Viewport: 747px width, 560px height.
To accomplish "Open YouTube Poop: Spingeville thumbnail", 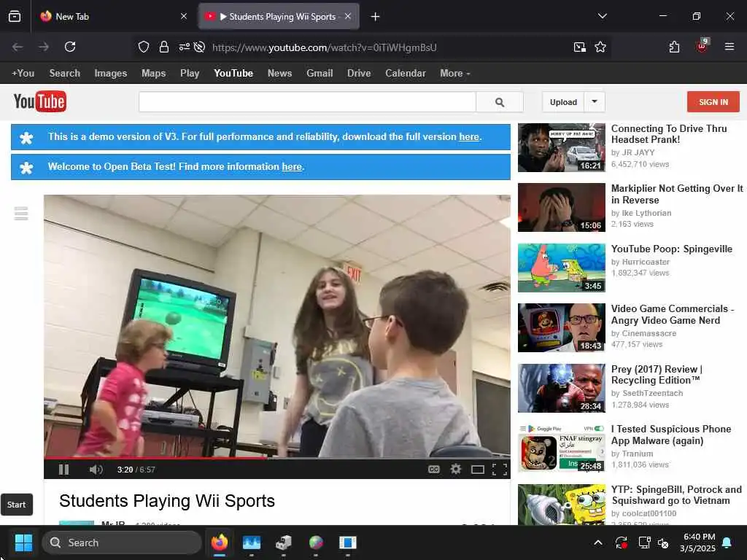I will point(561,268).
